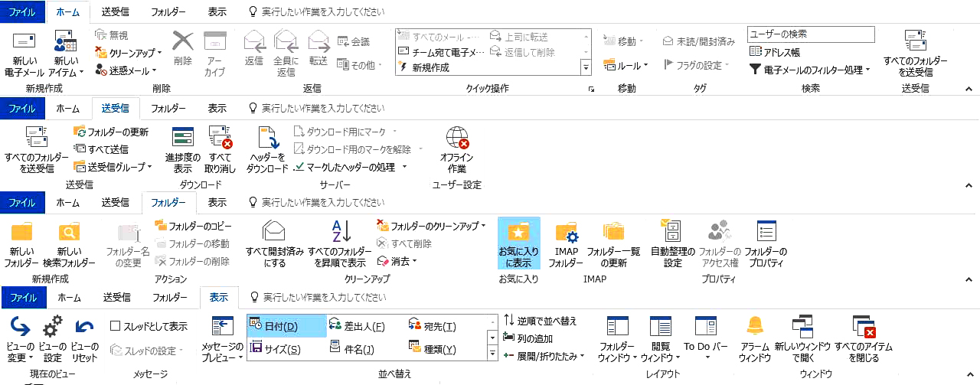The width and height of the screenshot is (980, 385).
Task: Expand the クイック操作 gallery arrow
Action: [586, 67]
